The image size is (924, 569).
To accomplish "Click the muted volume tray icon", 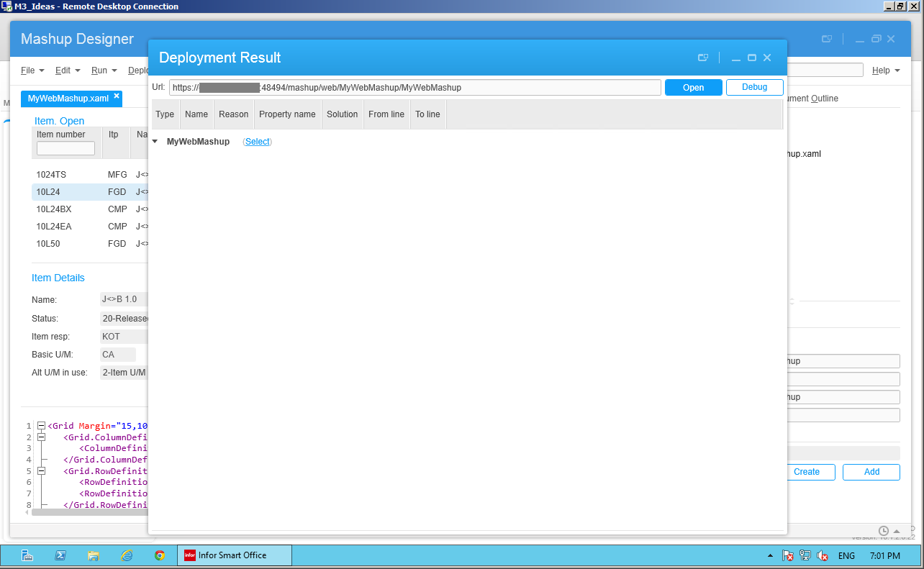I will (x=823, y=556).
